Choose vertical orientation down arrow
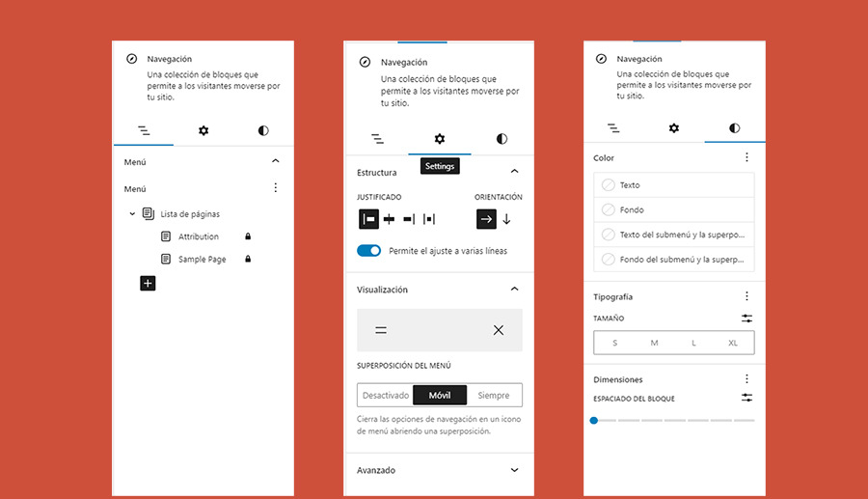The height and width of the screenshot is (499, 868). (x=506, y=219)
